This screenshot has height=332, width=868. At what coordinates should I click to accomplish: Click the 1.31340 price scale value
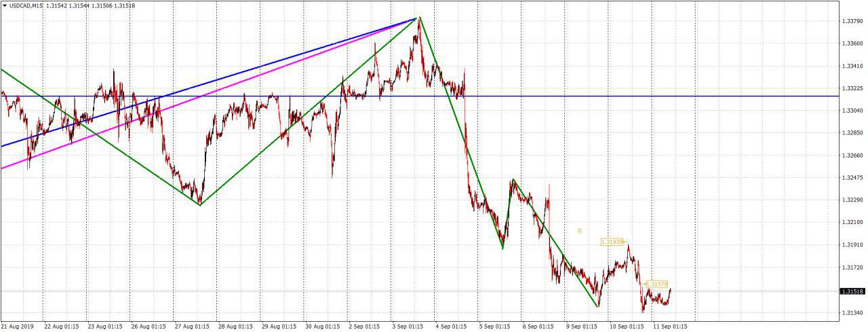[x=852, y=313]
